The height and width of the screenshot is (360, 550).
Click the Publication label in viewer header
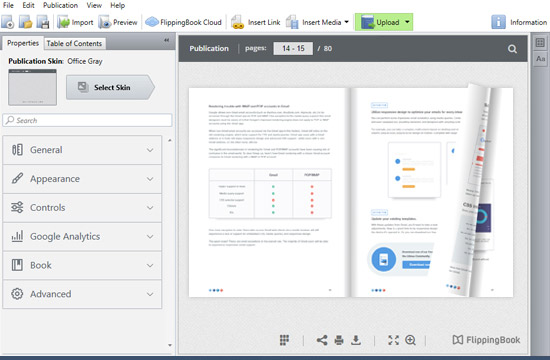coord(209,48)
